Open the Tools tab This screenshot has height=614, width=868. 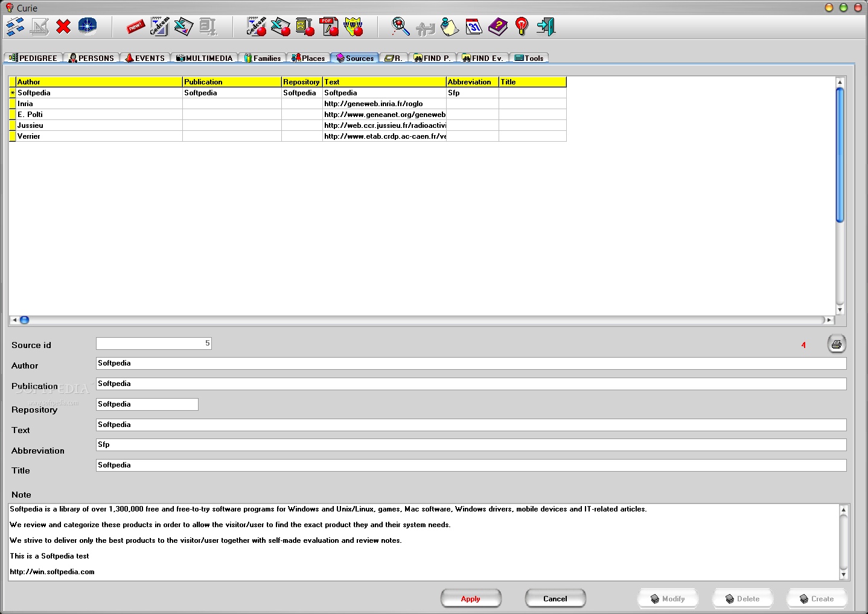click(529, 58)
